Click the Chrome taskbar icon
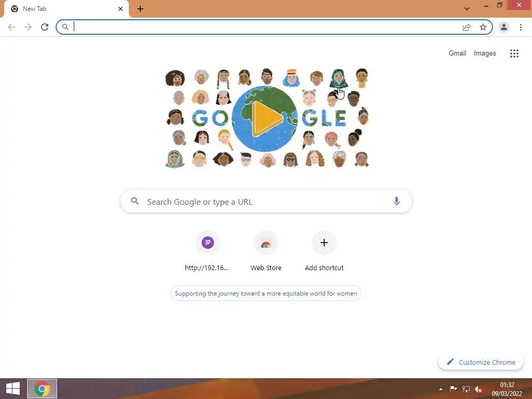The height and width of the screenshot is (399, 532). [42, 389]
